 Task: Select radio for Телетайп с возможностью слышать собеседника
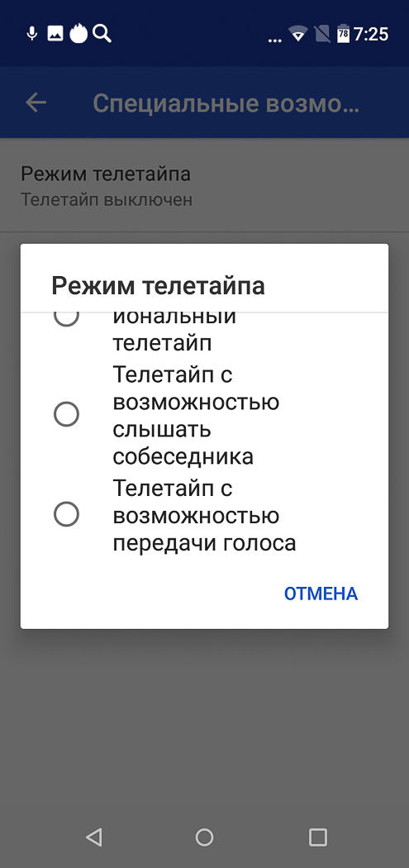point(66,415)
